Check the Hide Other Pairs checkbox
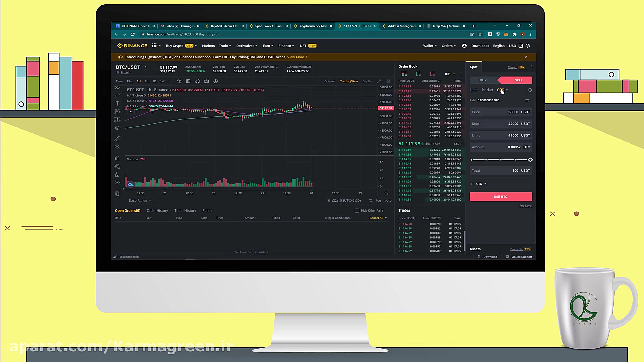The height and width of the screenshot is (362, 644). point(357,211)
